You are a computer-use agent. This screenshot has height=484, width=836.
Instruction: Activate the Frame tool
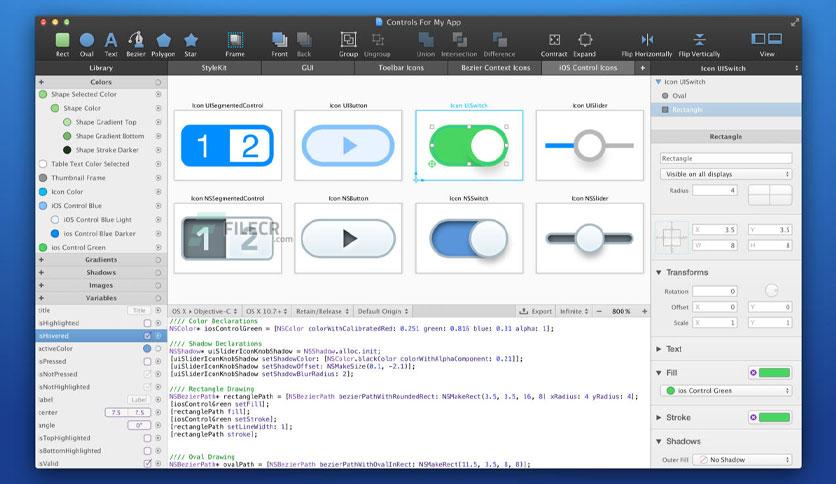point(235,44)
